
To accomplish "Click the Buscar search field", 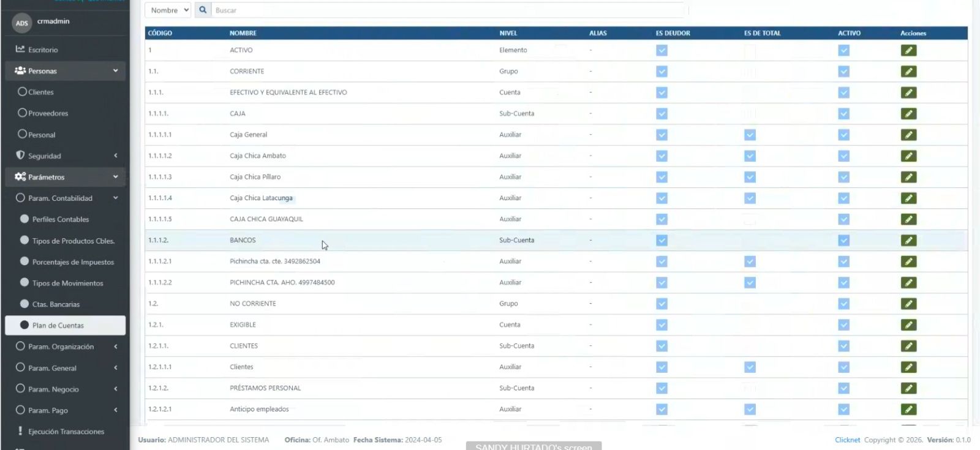I will pos(448,10).
